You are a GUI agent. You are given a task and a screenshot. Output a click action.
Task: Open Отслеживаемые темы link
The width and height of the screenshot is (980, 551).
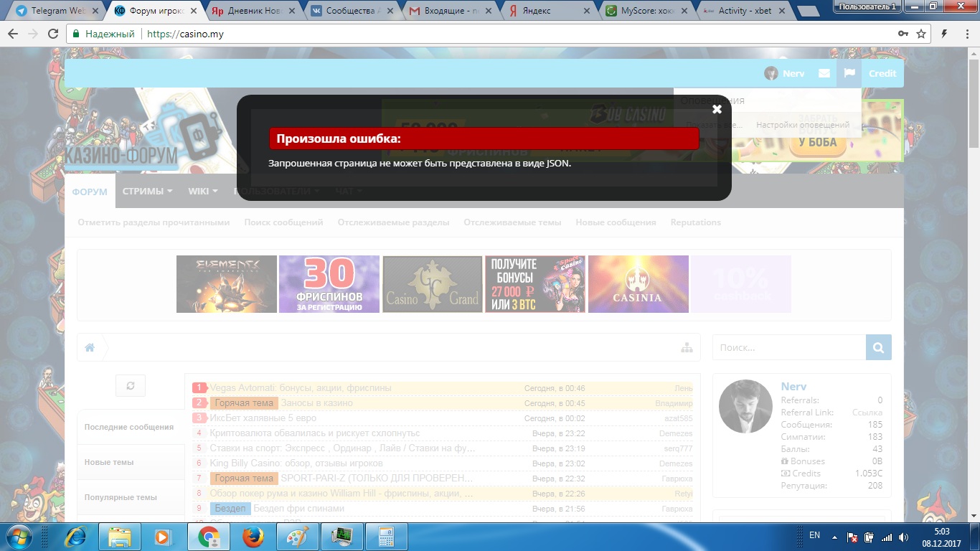coord(512,222)
